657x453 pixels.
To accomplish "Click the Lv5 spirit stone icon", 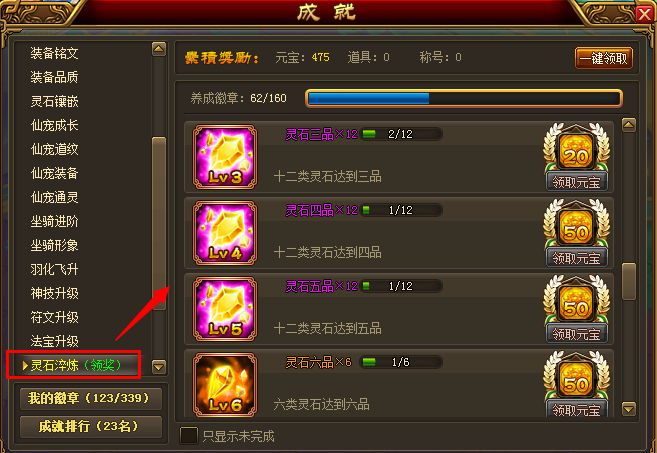I will [225, 309].
